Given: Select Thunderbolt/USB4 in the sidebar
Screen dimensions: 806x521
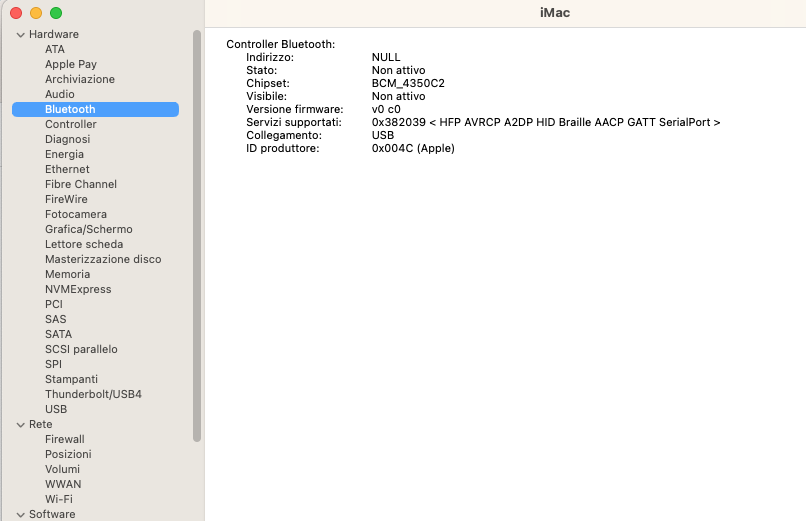Looking at the screenshot, I should pyautogui.click(x=93, y=394).
